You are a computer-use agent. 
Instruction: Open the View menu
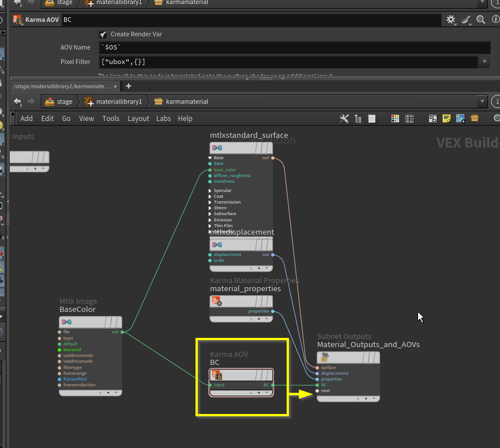(87, 119)
